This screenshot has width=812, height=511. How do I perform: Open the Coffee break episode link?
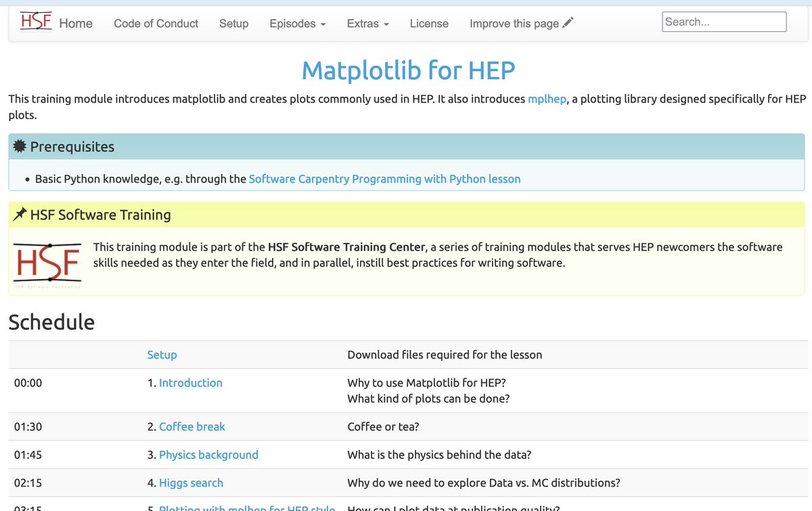click(192, 427)
